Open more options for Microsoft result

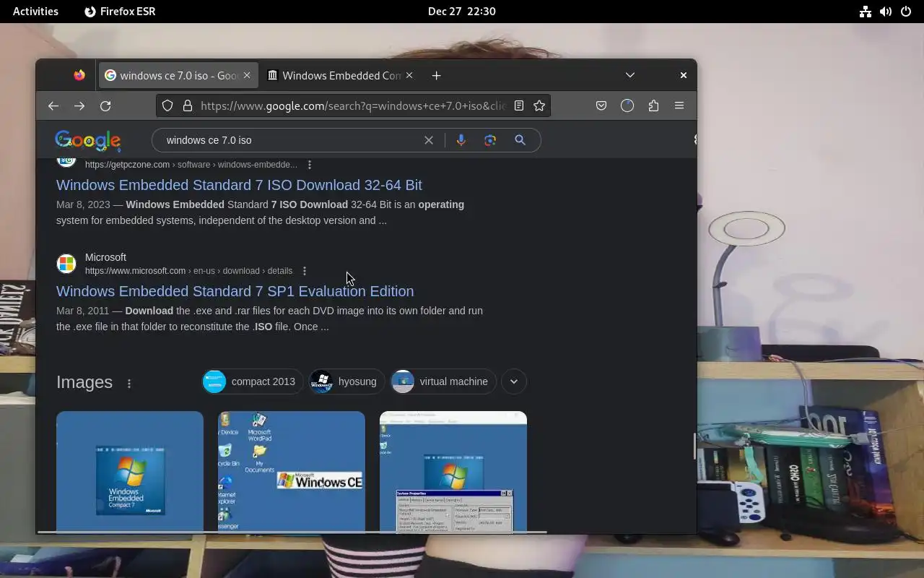tap(305, 271)
